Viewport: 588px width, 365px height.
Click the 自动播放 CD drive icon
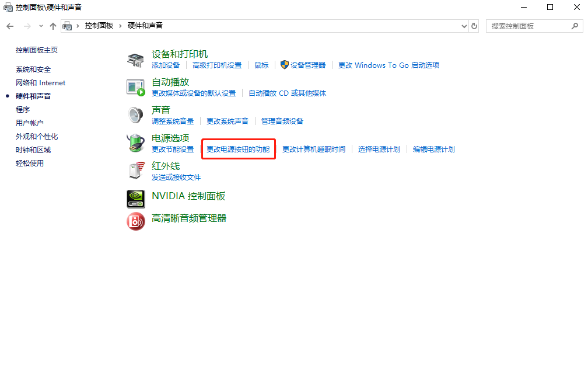point(135,86)
